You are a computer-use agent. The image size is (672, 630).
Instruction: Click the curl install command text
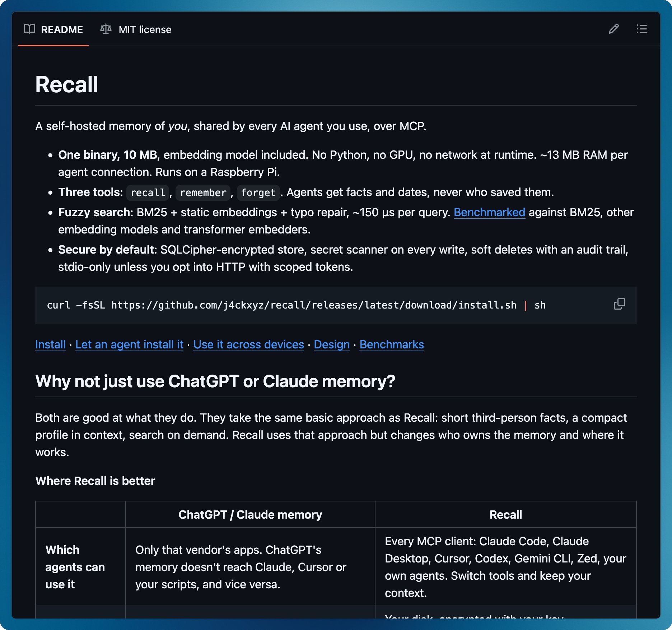click(x=296, y=305)
